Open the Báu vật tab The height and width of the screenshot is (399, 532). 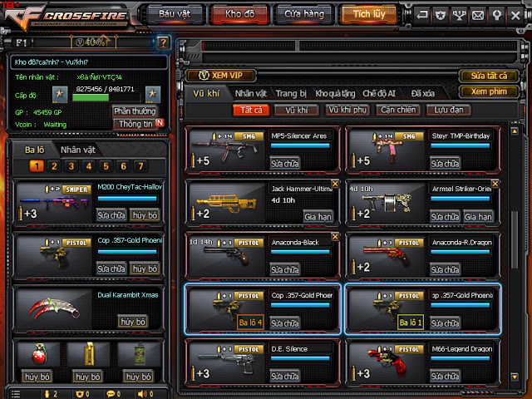175,14
